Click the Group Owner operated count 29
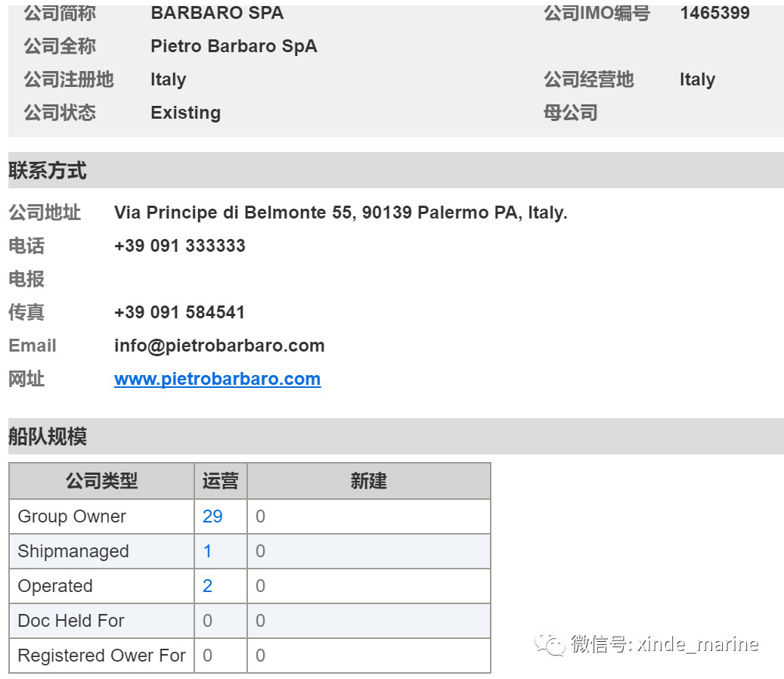 (x=212, y=516)
